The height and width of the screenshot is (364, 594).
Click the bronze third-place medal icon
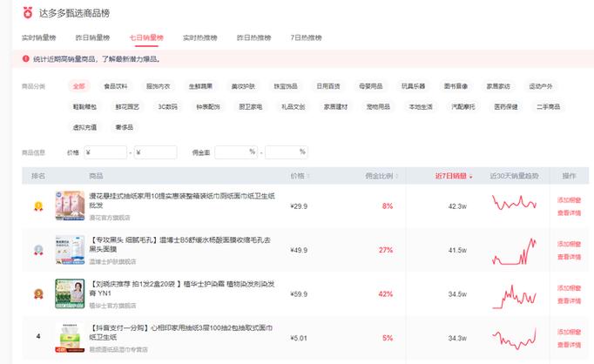tap(38, 294)
